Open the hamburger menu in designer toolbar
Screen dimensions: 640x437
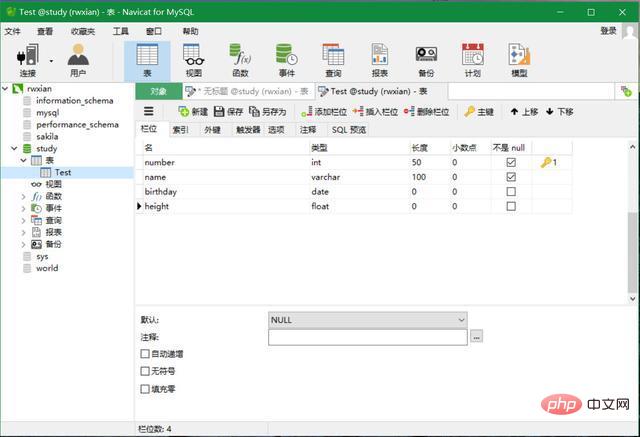point(149,111)
